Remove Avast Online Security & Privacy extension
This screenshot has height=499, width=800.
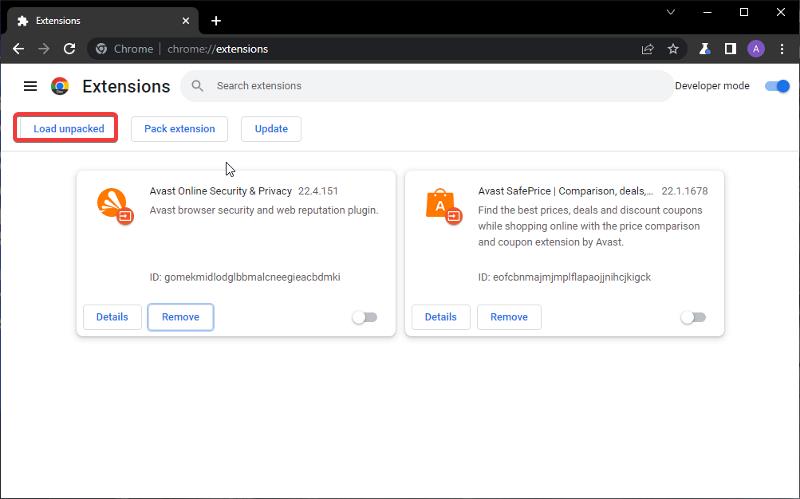[180, 317]
